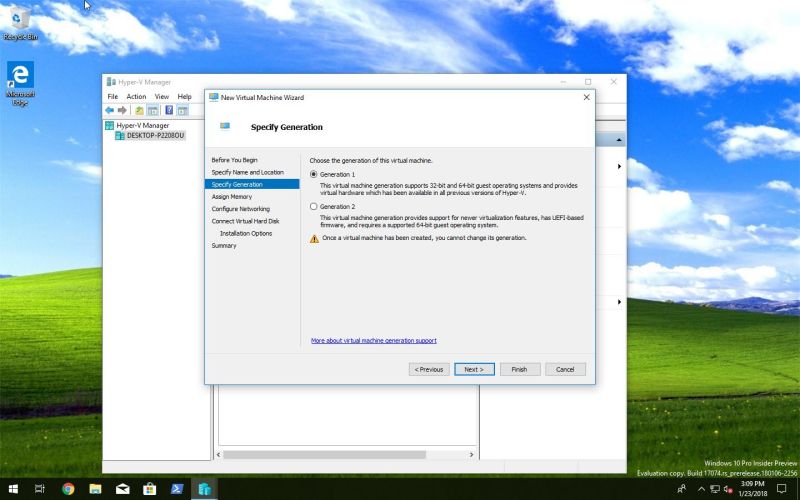Select the Specify Generation wizard step
Image resolution: width=800 pixels, height=500 pixels.
(252, 184)
